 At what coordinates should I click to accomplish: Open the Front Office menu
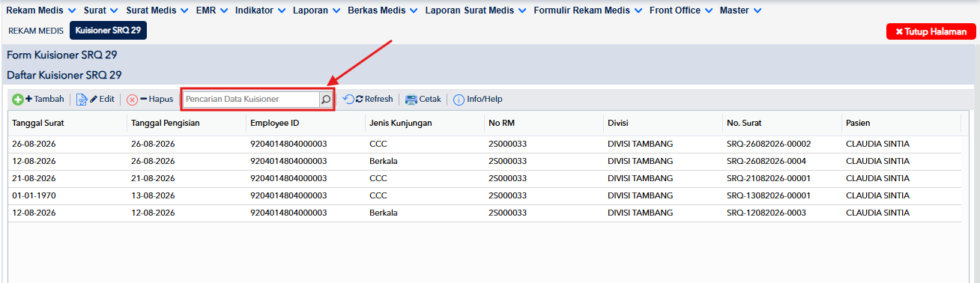(x=680, y=10)
